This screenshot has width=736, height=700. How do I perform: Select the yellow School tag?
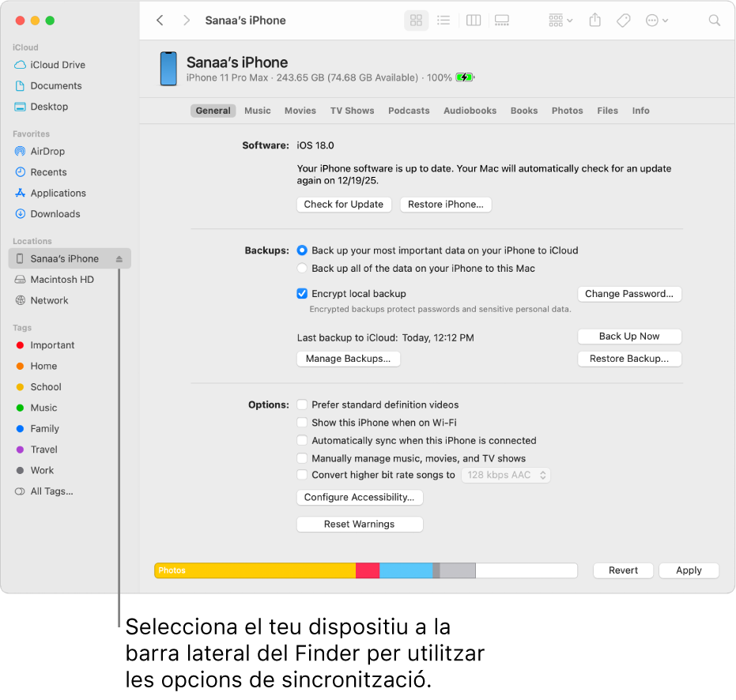point(38,387)
